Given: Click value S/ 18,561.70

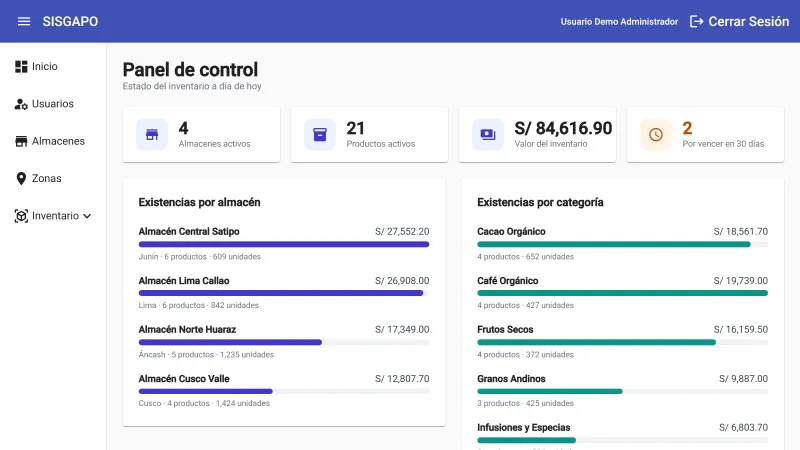Looking at the screenshot, I should click(x=741, y=232).
